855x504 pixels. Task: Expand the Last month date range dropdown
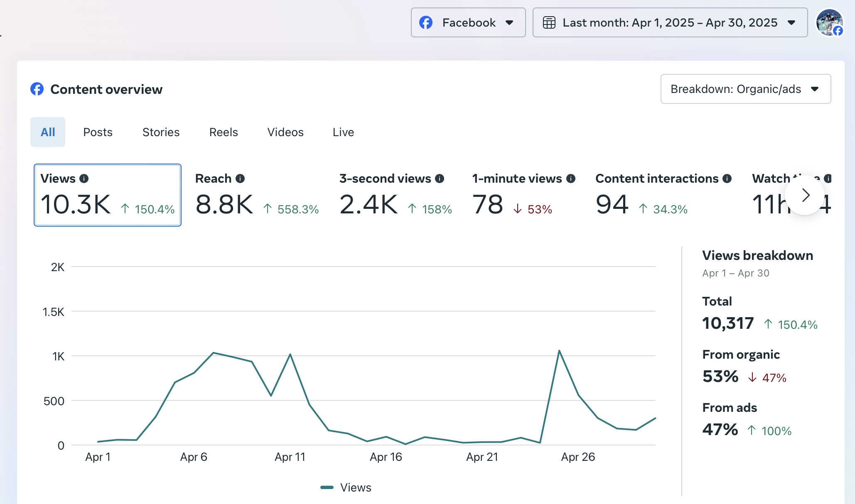[670, 22]
